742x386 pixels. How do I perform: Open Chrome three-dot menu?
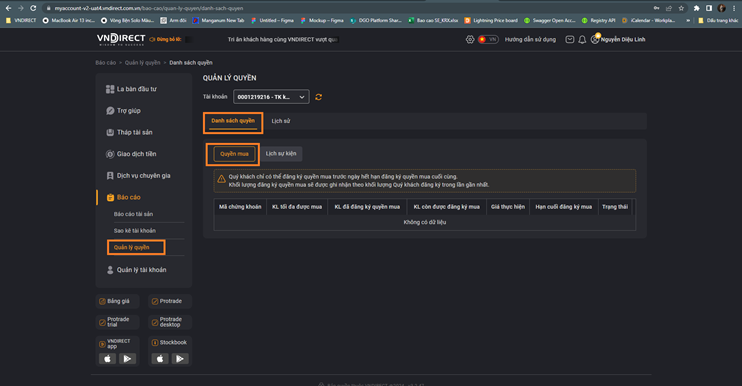pos(734,8)
